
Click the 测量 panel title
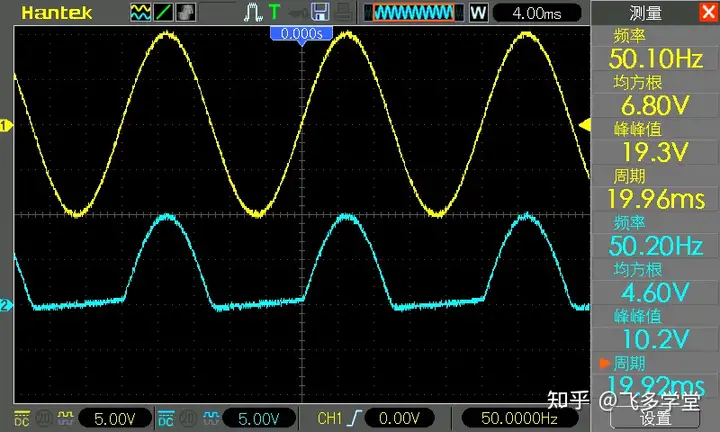point(645,13)
